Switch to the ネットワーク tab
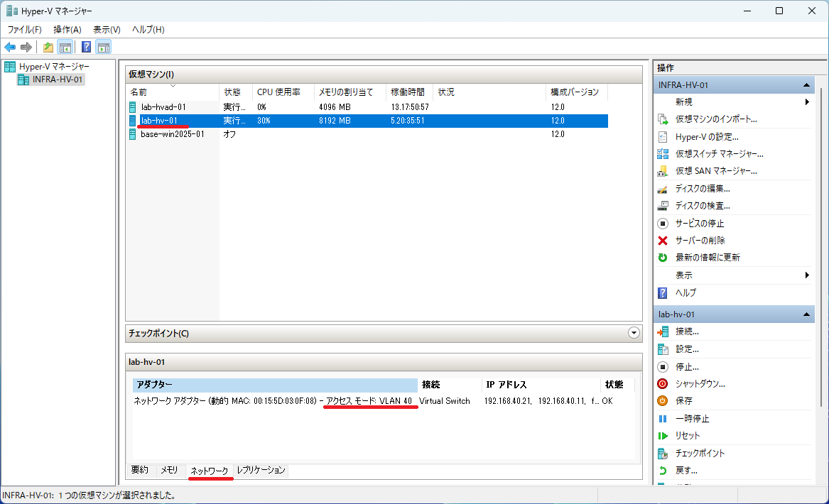 (210, 470)
